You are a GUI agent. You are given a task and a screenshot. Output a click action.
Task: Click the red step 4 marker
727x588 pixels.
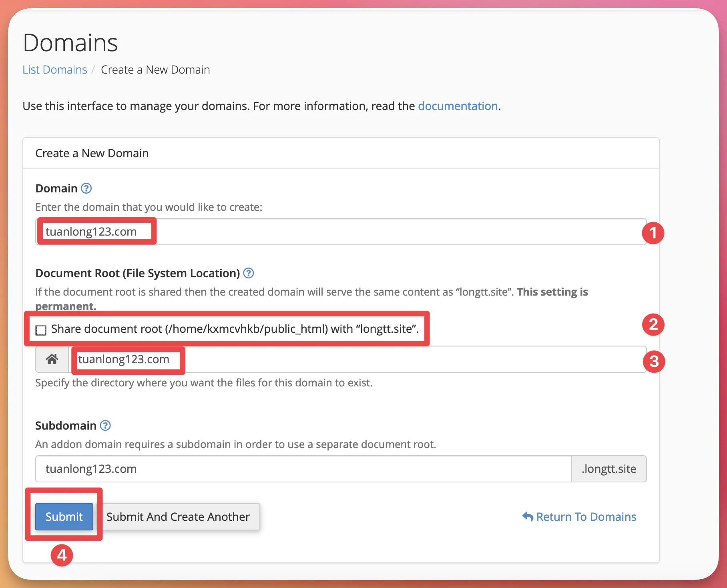(x=62, y=555)
